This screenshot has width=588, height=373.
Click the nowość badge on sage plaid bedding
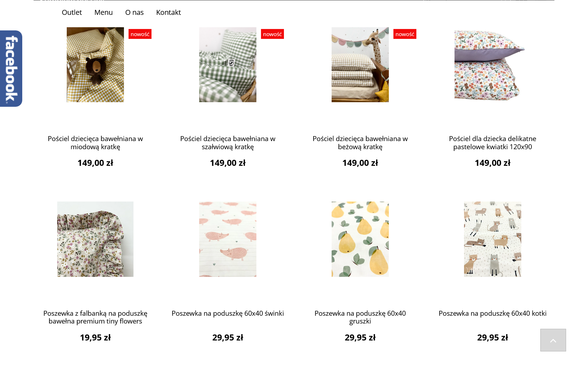click(272, 34)
